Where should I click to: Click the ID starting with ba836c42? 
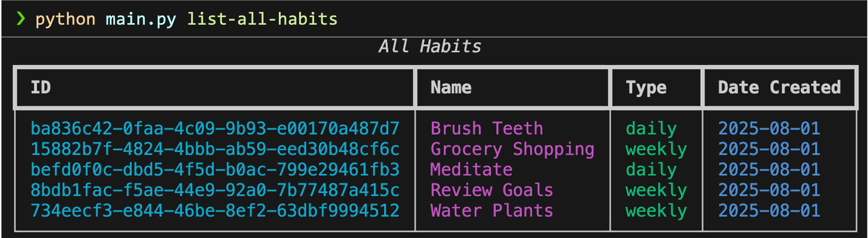[x=215, y=129]
